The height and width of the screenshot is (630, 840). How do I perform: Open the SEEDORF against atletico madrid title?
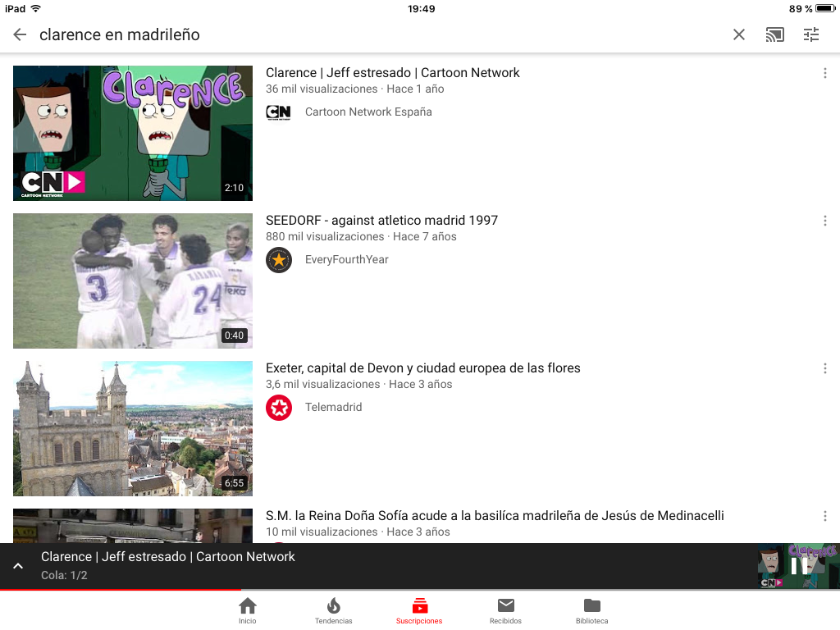381,220
